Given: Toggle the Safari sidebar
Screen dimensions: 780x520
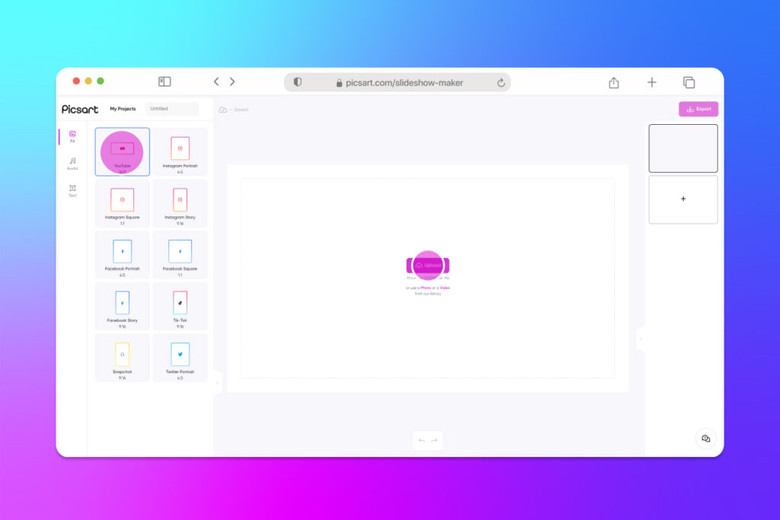Looking at the screenshot, I should [x=164, y=82].
